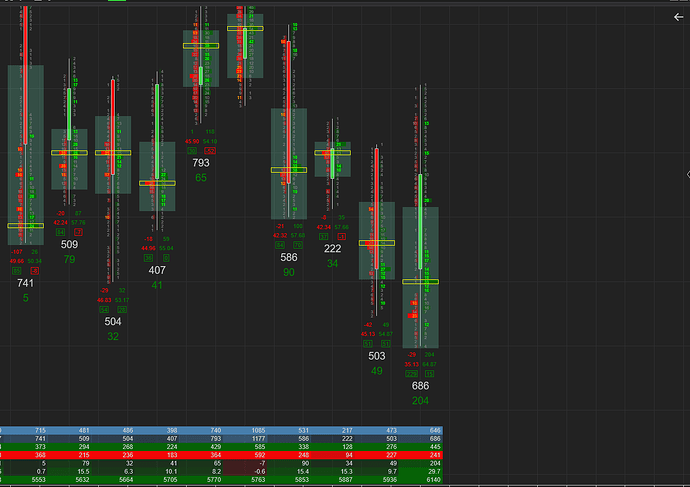Click the yellow POC box on the 686 candle
This screenshot has height=487, width=690.
pos(420,282)
